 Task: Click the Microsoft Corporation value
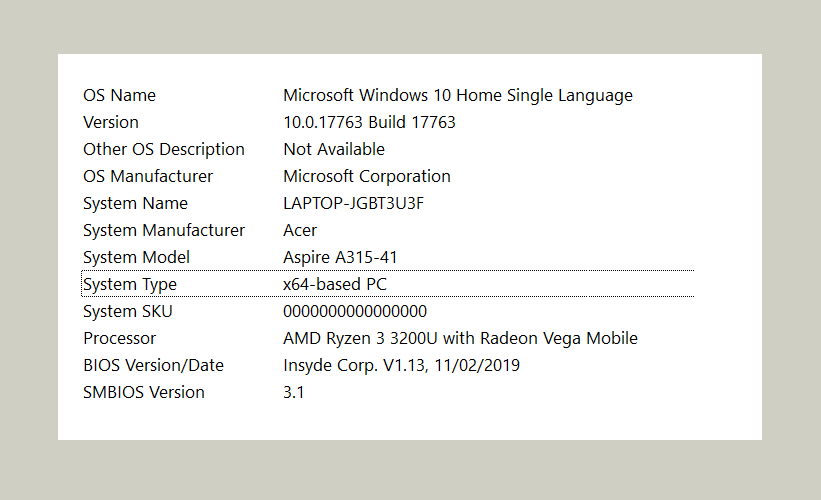click(367, 176)
